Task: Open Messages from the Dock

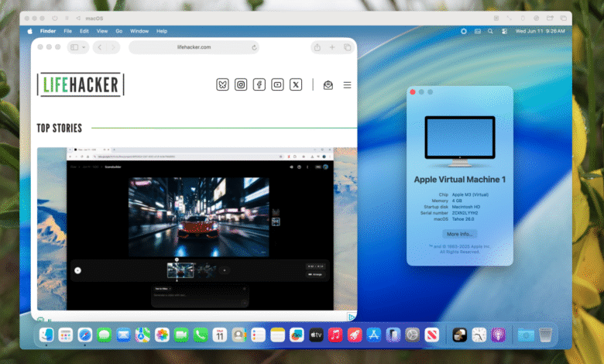Action: [104, 335]
